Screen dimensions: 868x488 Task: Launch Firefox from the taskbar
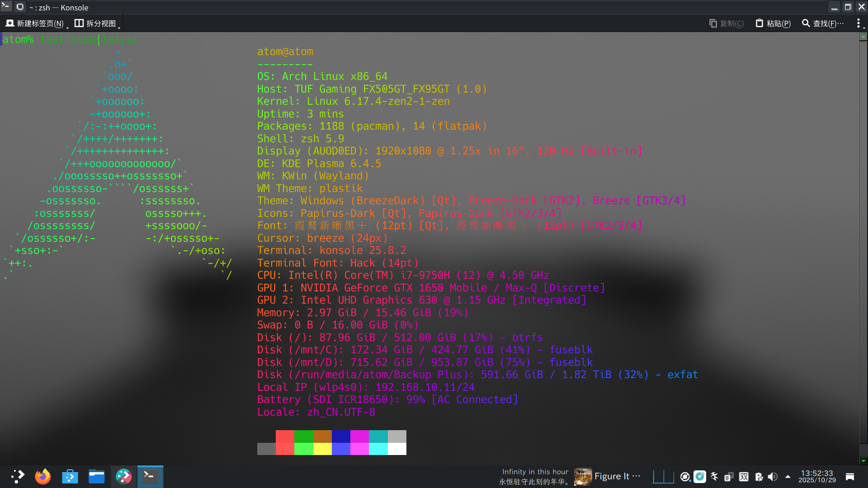point(43,476)
